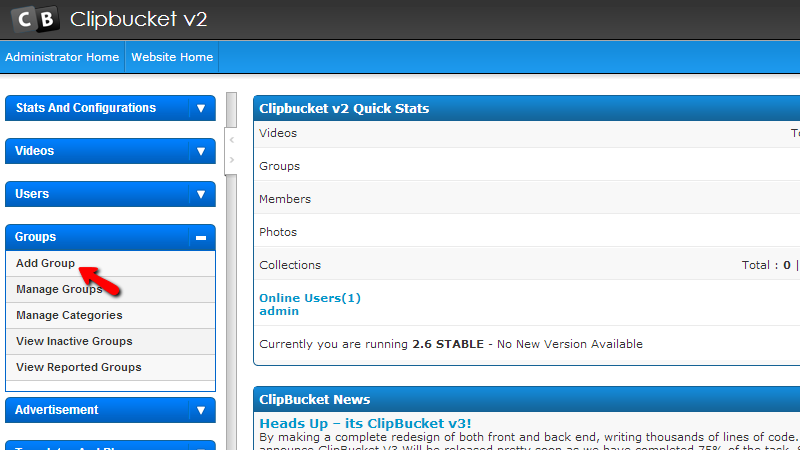Screen dimensions: 800x450
Task: Click sidebar collapse left chevron
Action: (232, 140)
